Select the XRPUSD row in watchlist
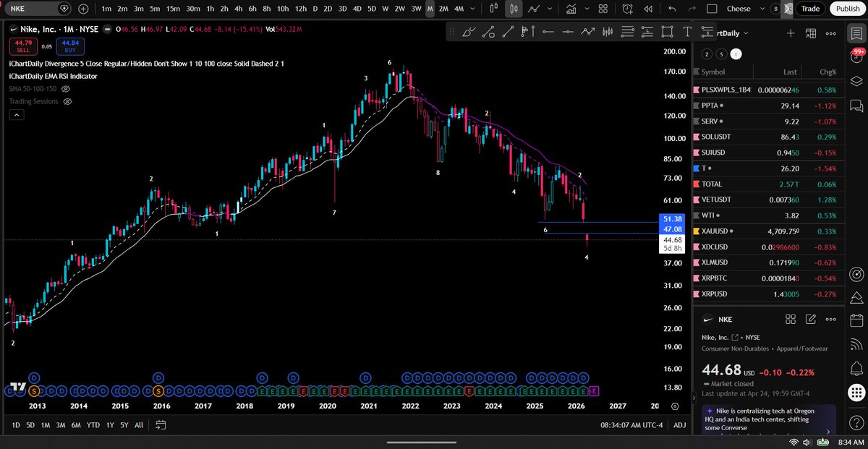868x449 pixels. pyautogui.click(x=768, y=294)
